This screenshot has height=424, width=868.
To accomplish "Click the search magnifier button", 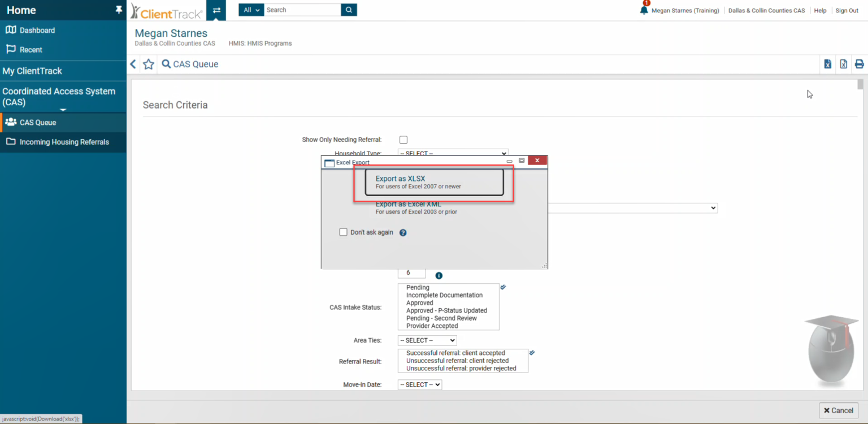I will pyautogui.click(x=348, y=10).
